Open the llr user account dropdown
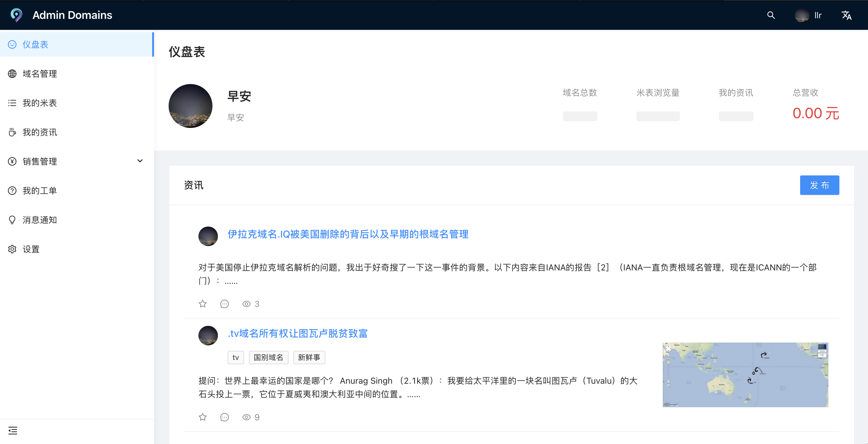Screen dimensions: 868x444 click(x=808, y=15)
